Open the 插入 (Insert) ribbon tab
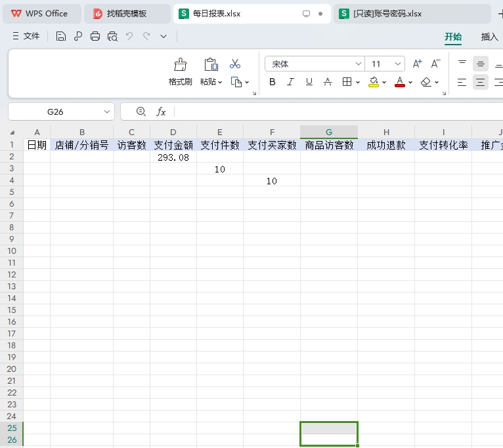This screenshot has height=448, width=503. 489,37
